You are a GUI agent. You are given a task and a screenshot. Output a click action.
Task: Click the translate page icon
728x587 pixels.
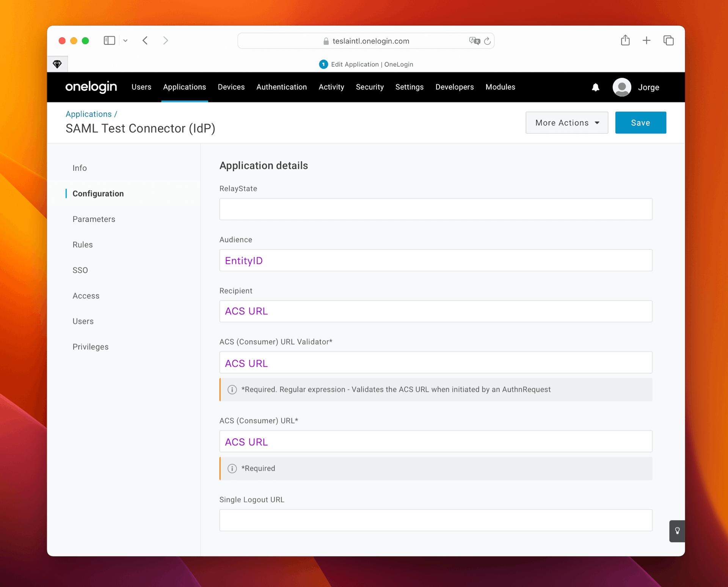tap(474, 41)
